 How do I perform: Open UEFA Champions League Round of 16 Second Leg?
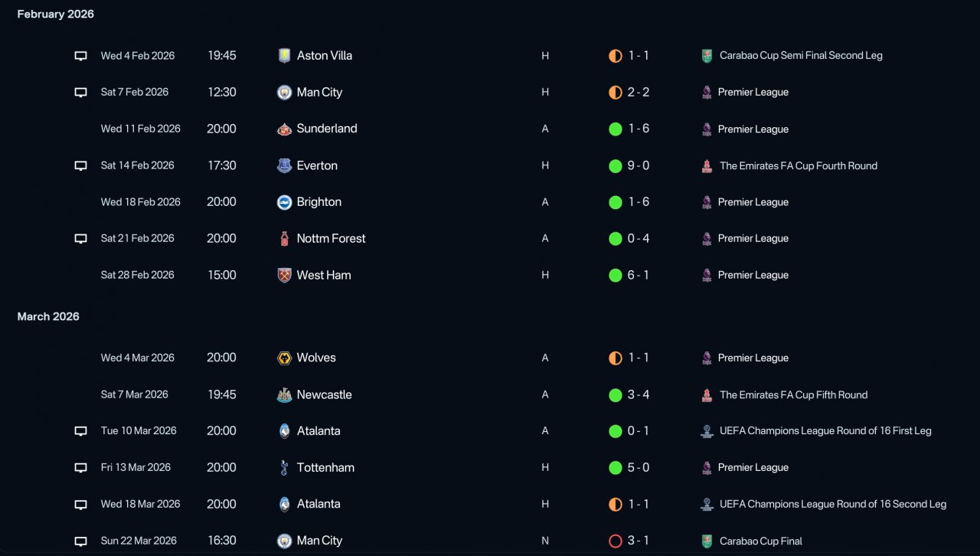833,504
